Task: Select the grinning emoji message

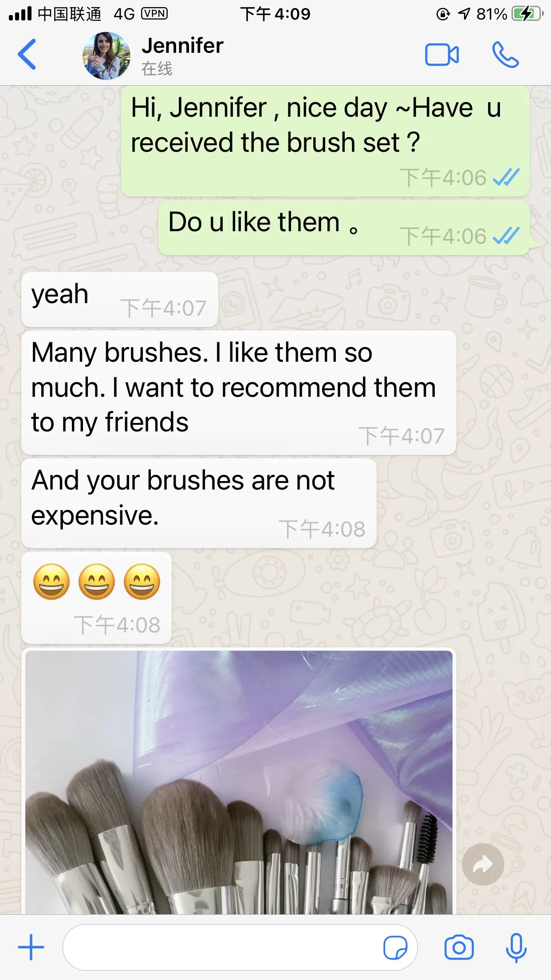Action: pyautogui.click(x=96, y=597)
